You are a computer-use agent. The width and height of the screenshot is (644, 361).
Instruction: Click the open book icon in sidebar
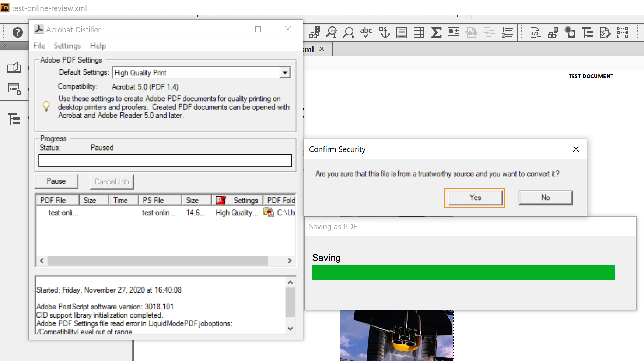(14, 68)
